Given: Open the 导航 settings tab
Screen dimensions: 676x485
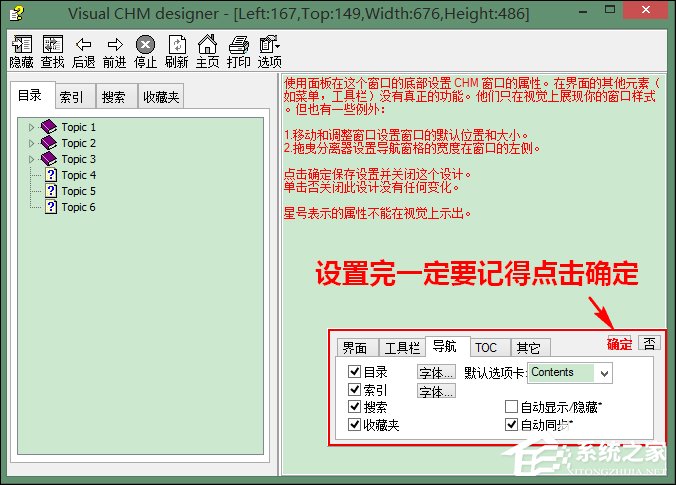Looking at the screenshot, I should click(447, 346).
